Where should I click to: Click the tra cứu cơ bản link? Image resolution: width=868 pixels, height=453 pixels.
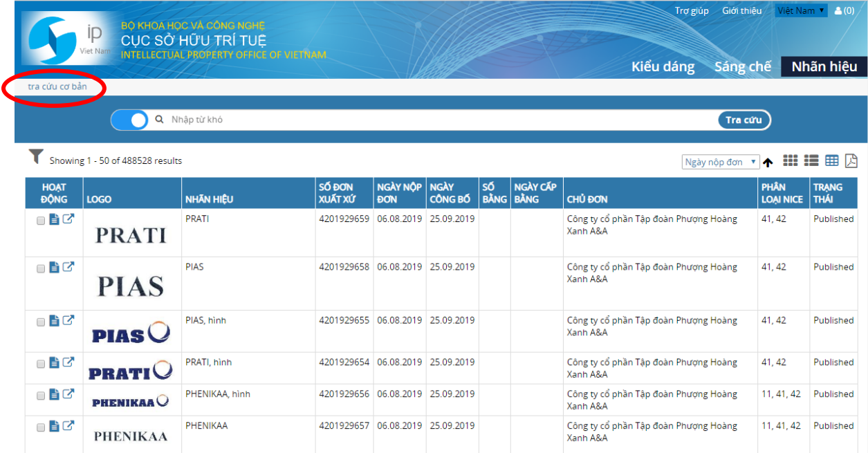tap(57, 86)
